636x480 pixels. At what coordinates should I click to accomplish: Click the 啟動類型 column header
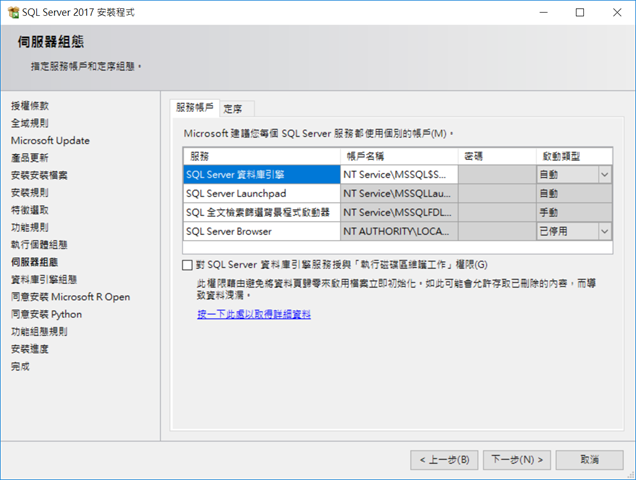pos(574,156)
